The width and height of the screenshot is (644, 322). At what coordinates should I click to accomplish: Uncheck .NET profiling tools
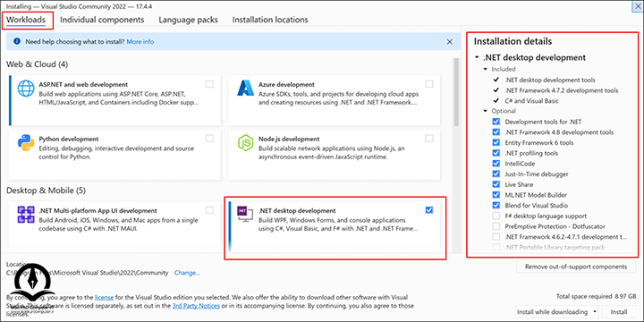[496, 153]
